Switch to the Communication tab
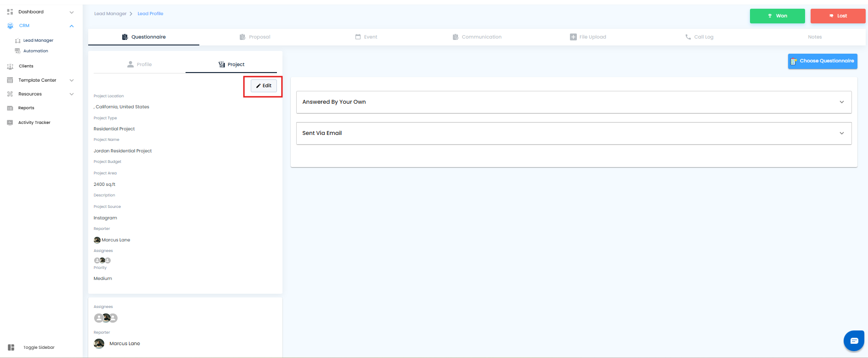The image size is (868, 358). (477, 37)
